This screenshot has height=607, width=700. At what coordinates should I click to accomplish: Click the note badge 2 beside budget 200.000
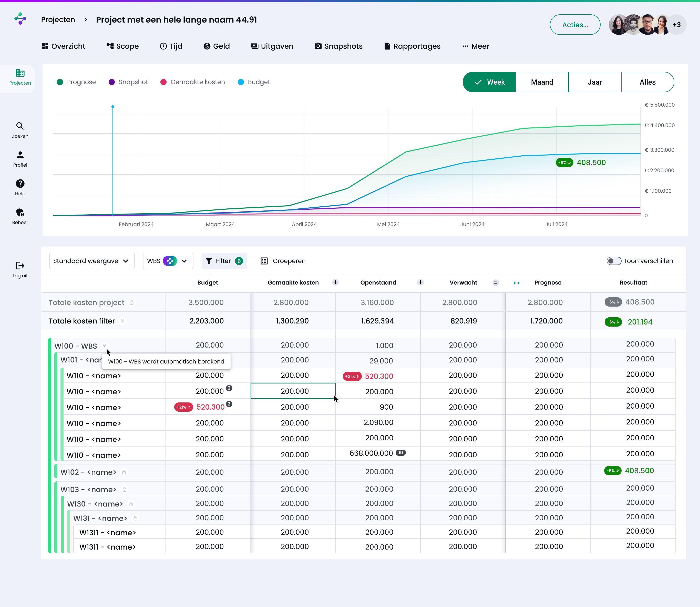click(x=229, y=388)
